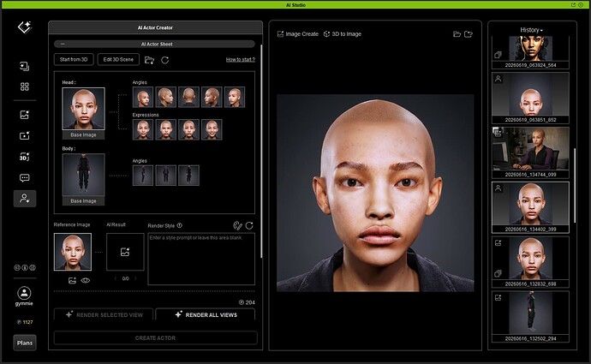Click the Start from 3D button
The height and width of the screenshot is (364, 591).
point(74,60)
